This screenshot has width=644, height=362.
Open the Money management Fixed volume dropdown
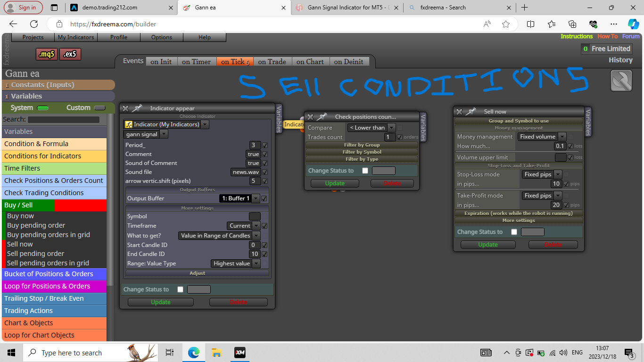pyautogui.click(x=562, y=137)
